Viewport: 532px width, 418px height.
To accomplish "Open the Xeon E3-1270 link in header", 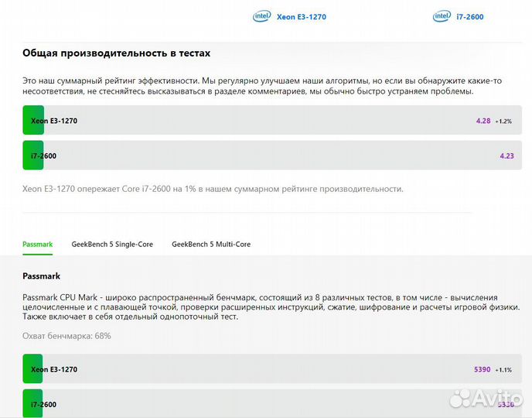I will 301,16.
